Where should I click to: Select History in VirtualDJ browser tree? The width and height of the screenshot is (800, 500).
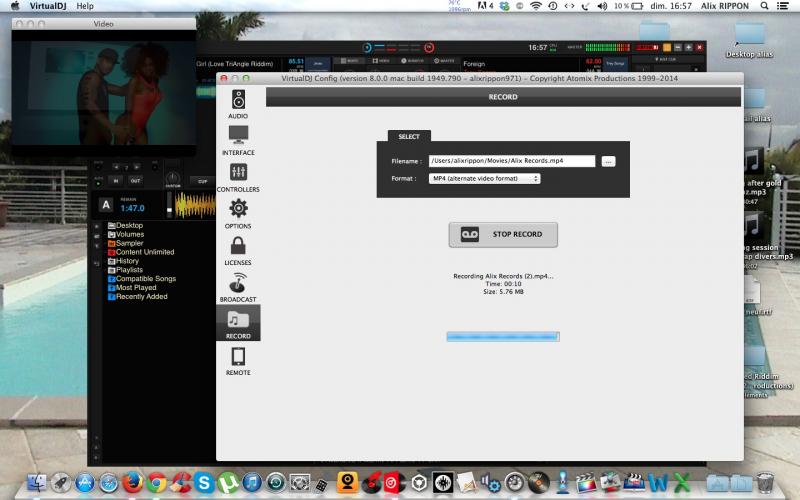click(123, 261)
